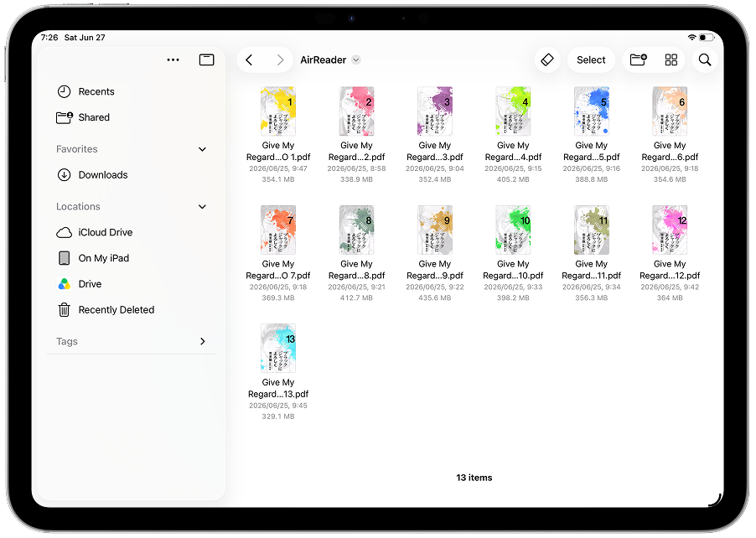Viewport: 756px width, 538px height.
Task: Click the Recently Deleted trash icon
Action: [x=65, y=310]
